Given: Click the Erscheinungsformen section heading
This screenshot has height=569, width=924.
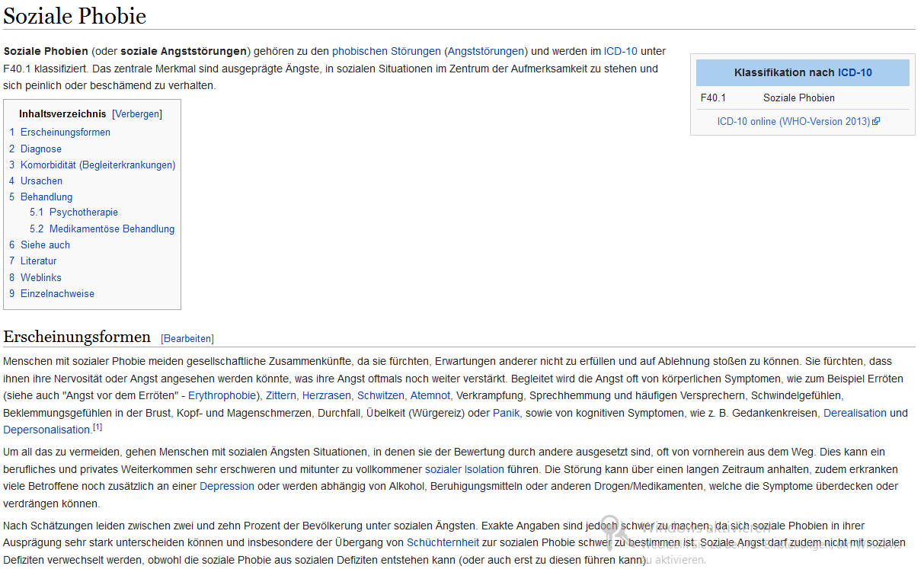Looking at the screenshot, I should pyautogui.click(x=77, y=337).
